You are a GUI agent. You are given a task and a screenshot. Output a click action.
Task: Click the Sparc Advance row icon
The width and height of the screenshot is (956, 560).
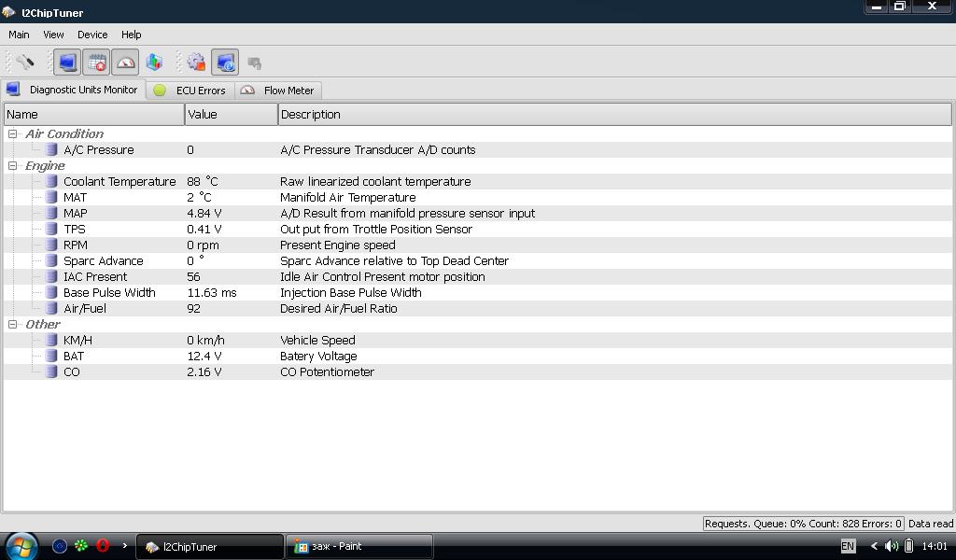(52, 260)
